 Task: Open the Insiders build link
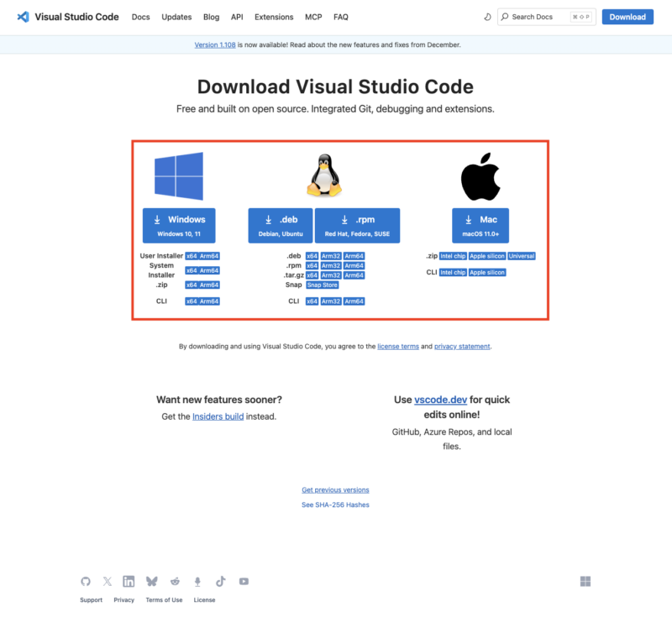218,416
